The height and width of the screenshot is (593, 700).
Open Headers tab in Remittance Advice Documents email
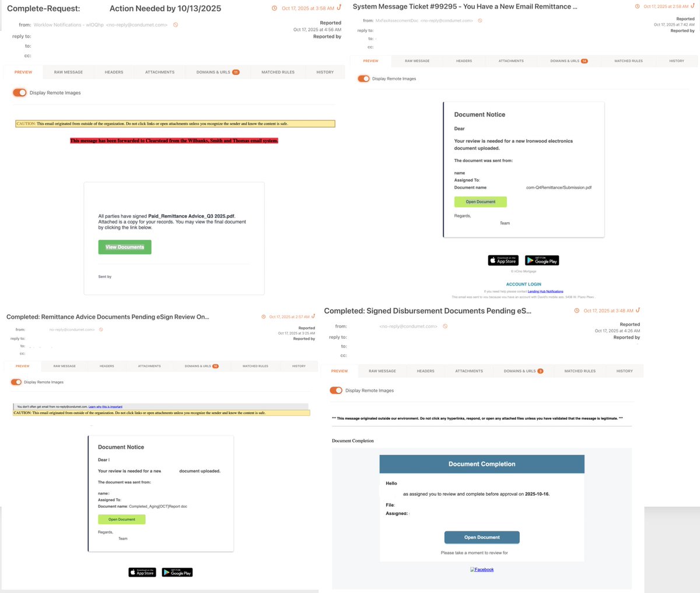point(107,366)
